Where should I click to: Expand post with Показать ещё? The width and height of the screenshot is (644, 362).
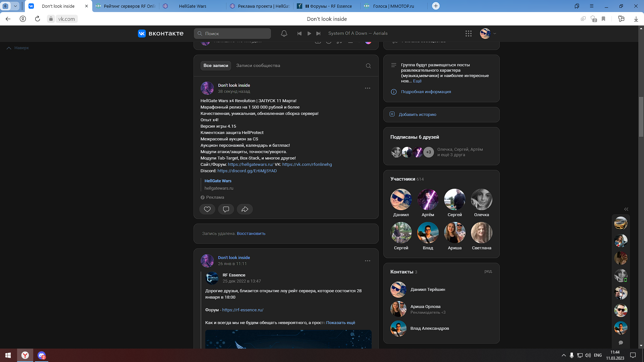coord(340,323)
